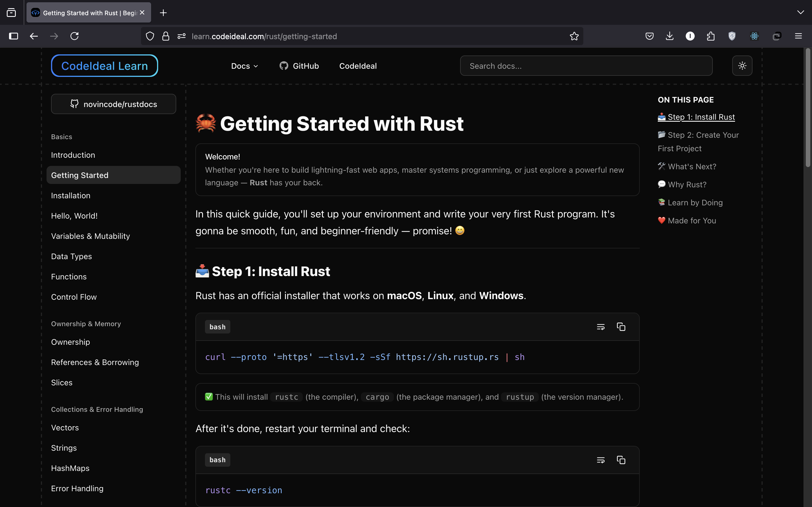
Task: Expand the Docs dropdown menu
Action: (245, 66)
